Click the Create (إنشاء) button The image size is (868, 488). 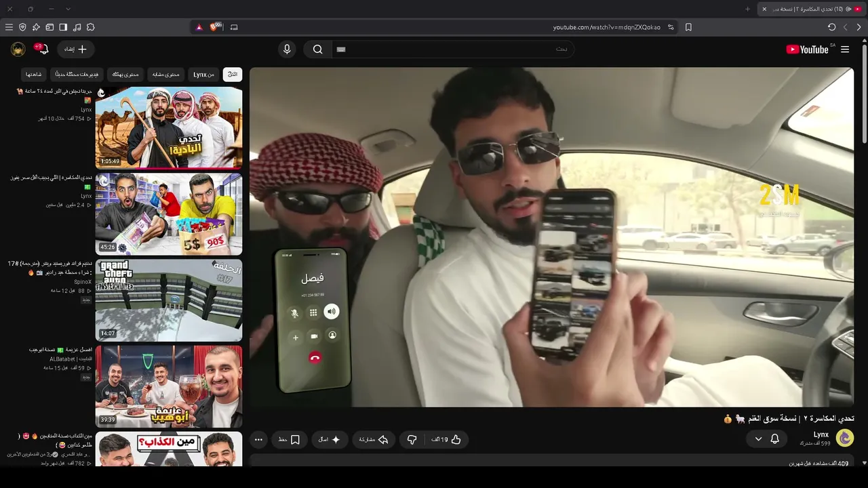pos(76,49)
